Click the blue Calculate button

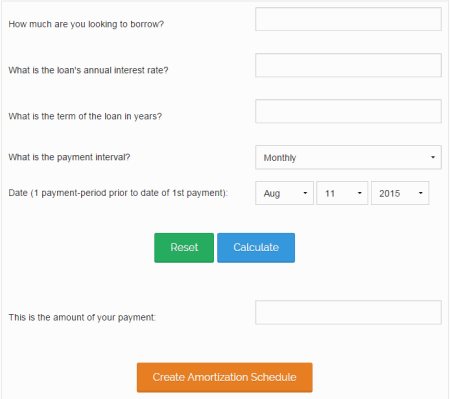click(256, 248)
